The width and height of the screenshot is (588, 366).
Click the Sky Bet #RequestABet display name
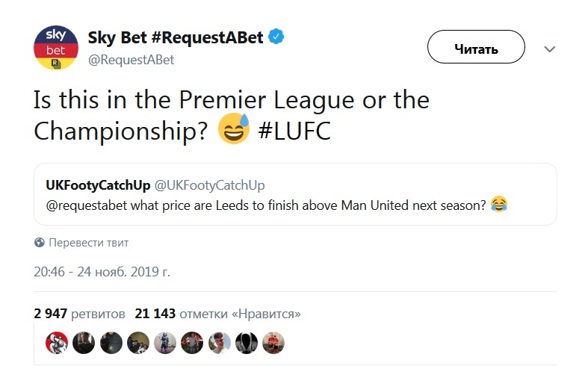click(176, 38)
